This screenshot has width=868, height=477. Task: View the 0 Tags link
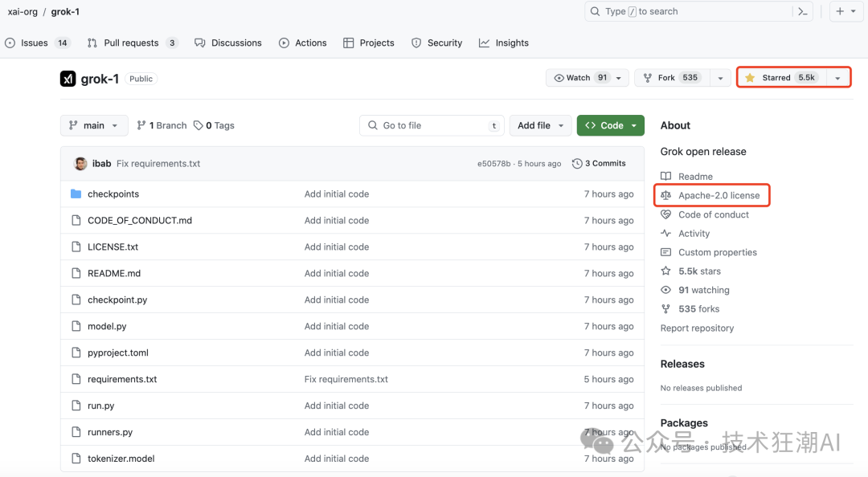point(215,125)
